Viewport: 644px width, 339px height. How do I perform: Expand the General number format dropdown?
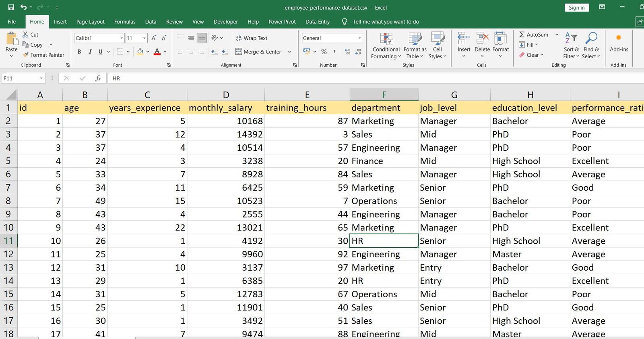359,38
